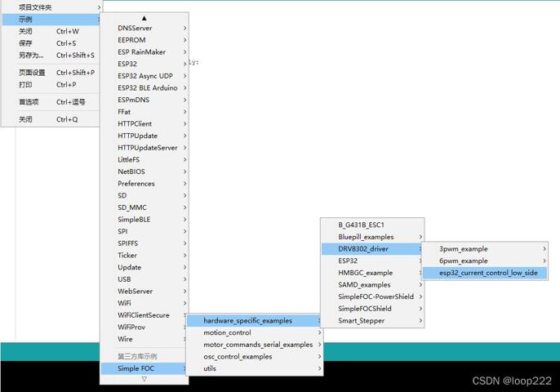The image size is (560, 392).
Task: Open Update examples submenu
Action: click(x=144, y=267)
